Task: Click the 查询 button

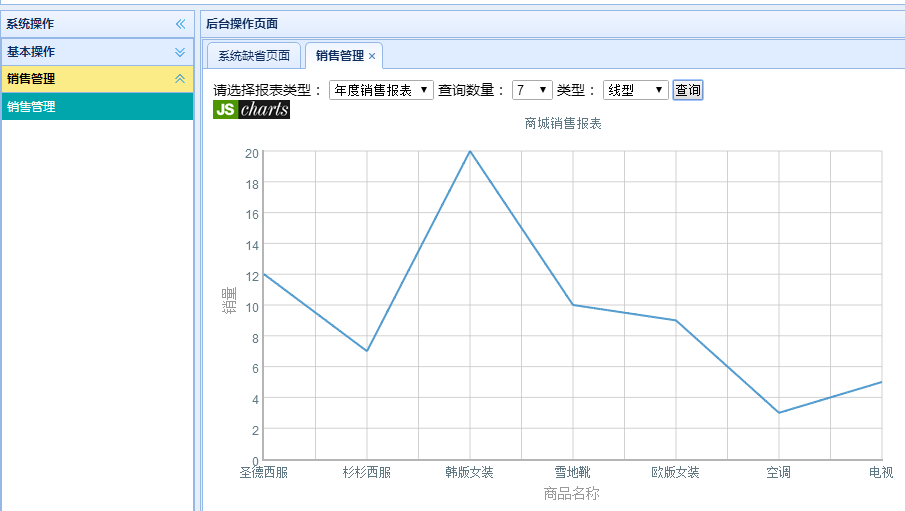Action: pos(687,90)
